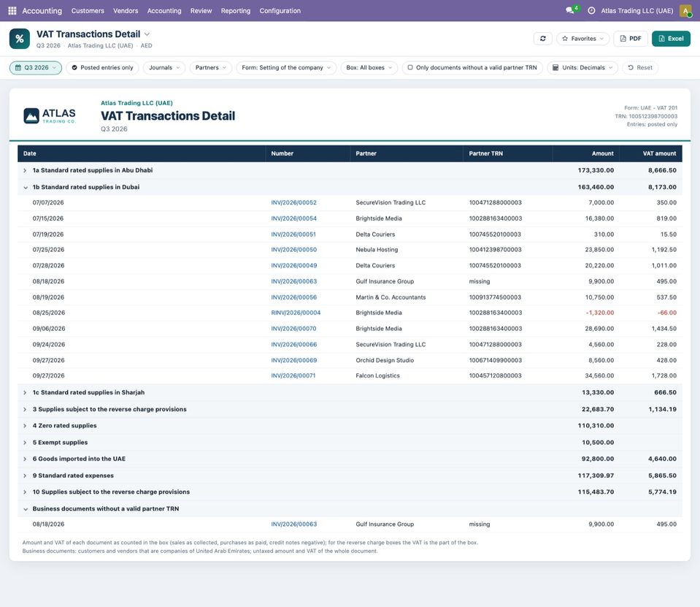Export the report to Excel
Image resolution: width=700 pixels, height=607 pixels.
(671, 39)
